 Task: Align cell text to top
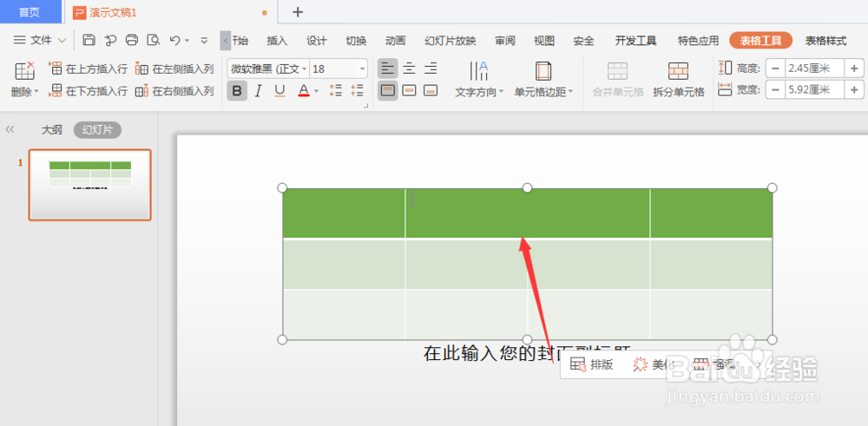click(x=388, y=91)
